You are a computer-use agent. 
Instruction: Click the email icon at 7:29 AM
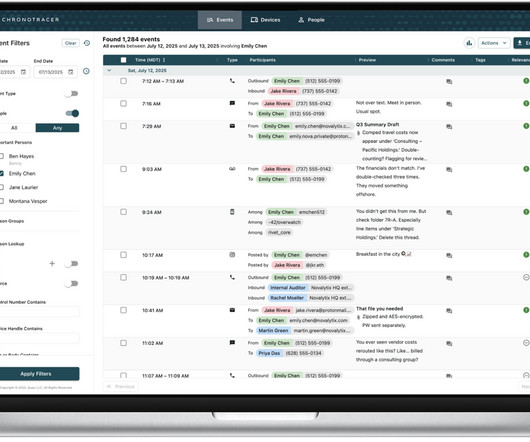coord(232,126)
